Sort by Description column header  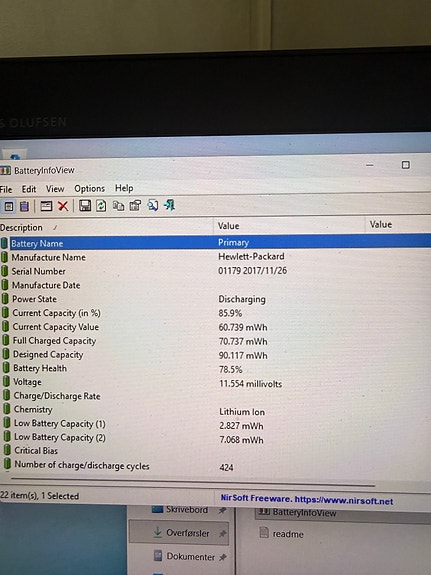click(x=106, y=227)
